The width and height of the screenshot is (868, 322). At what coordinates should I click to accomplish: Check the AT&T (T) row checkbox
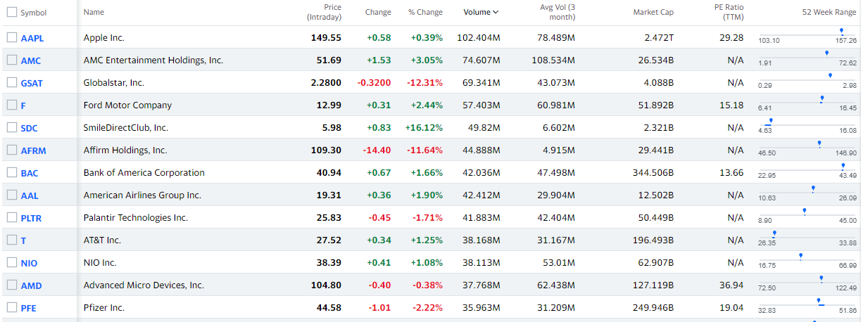(12, 240)
